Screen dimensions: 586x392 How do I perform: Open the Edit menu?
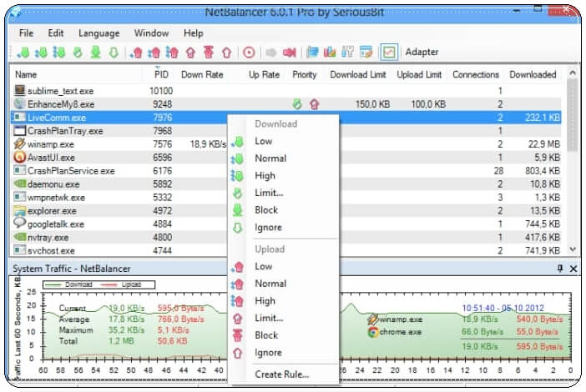coord(56,33)
